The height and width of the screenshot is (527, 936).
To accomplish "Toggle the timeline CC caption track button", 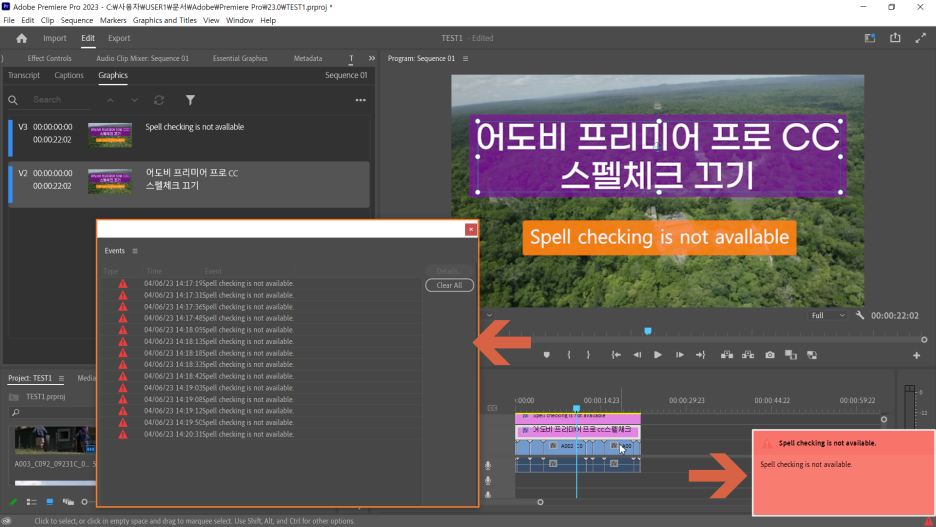I will (492, 408).
